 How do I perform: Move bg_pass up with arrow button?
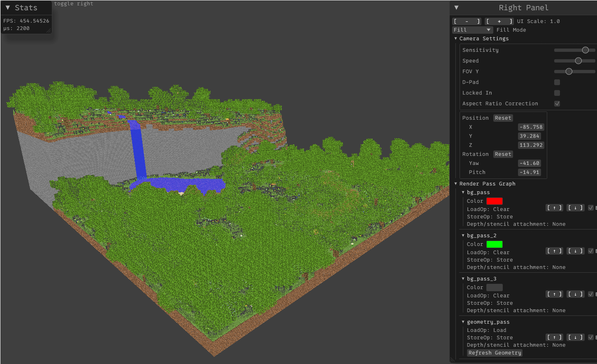click(554, 208)
